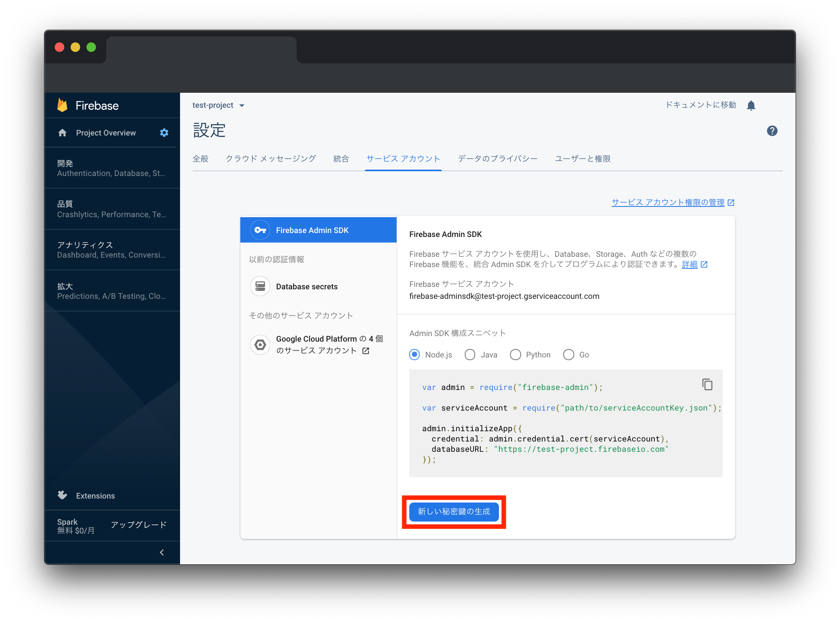This screenshot has height=623, width=840.
Task: Select the Node.js snippet language
Action: [x=414, y=354]
